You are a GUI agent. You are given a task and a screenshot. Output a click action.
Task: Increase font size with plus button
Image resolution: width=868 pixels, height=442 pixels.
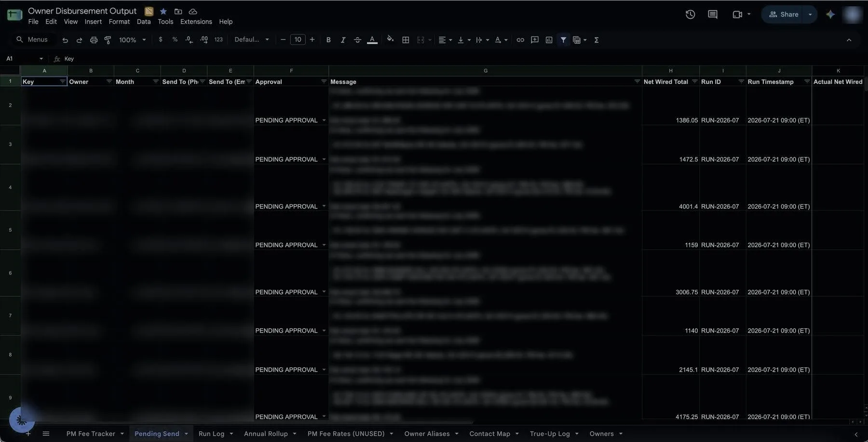click(312, 40)
